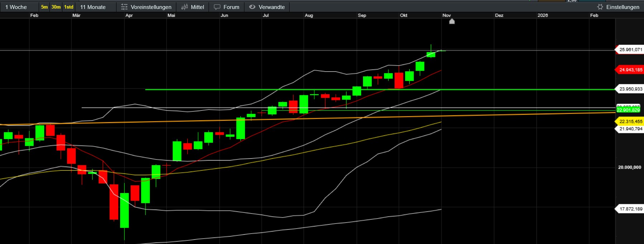Screen dimensions: 644x244
Task: Open the Voreinstellungen menu
Action: [x=151, y=7]
